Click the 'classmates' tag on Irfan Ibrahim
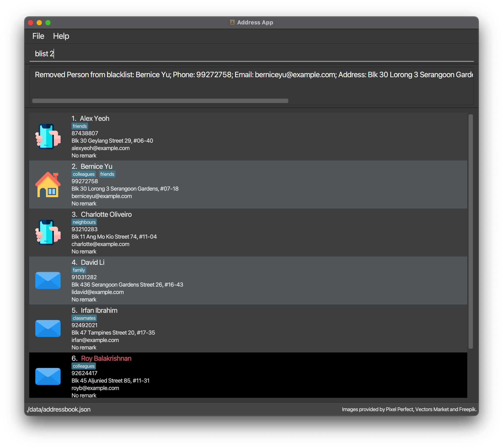The height and width of the screenshot is (448, 503). click(84, 318)
